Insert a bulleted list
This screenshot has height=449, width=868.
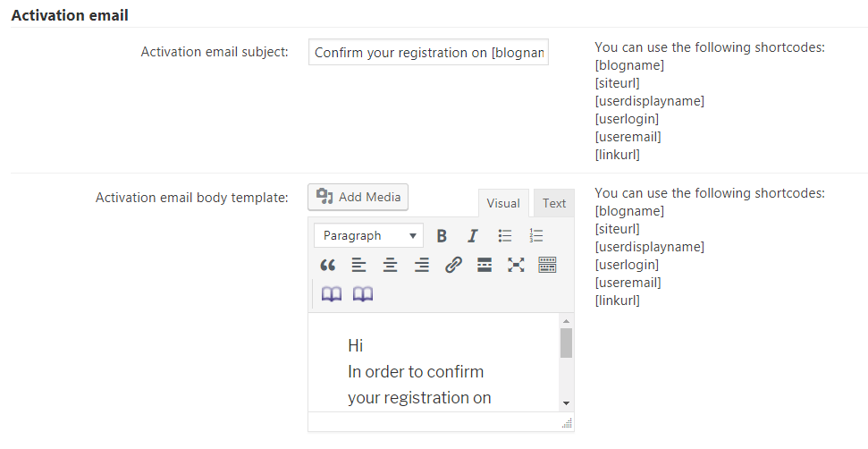pyautogui.click(x=504, y=236)
